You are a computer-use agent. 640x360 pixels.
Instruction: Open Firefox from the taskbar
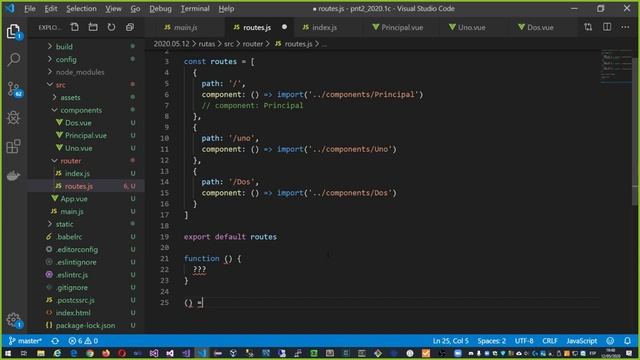tap(106, 353)
